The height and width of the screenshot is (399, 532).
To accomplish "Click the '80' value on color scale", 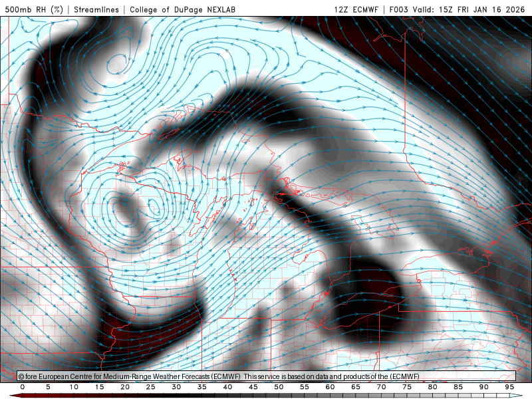I will coord(433,387).
